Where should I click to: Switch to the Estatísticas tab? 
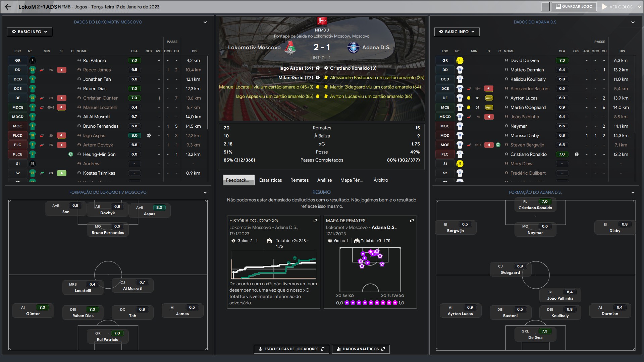pyautogui.click(x=270, y=180)
